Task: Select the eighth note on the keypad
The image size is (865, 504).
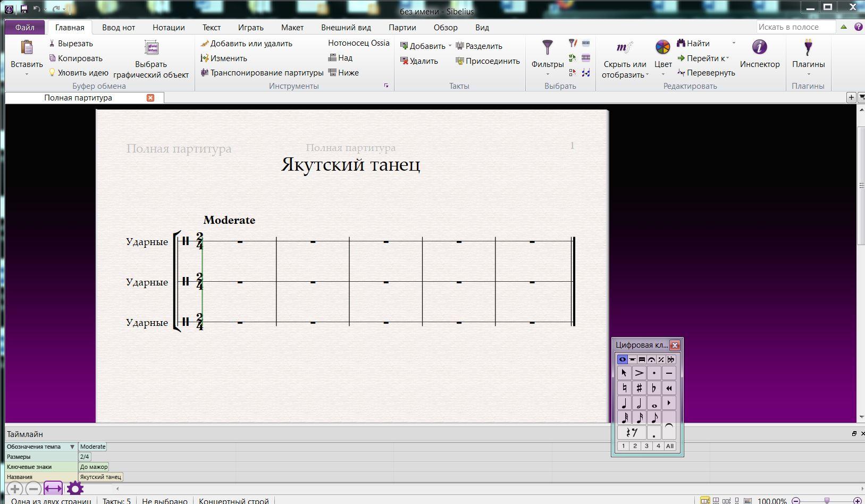Action: pos(654,418)
